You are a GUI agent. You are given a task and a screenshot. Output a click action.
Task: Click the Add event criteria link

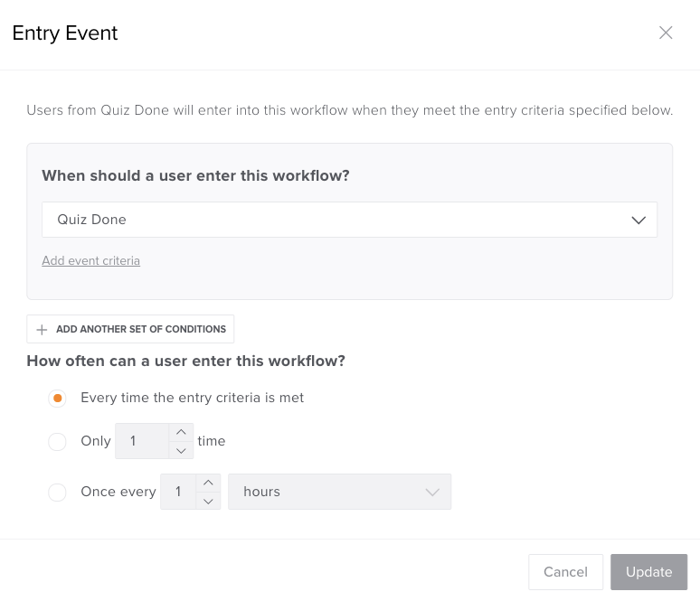click(90, 261)
